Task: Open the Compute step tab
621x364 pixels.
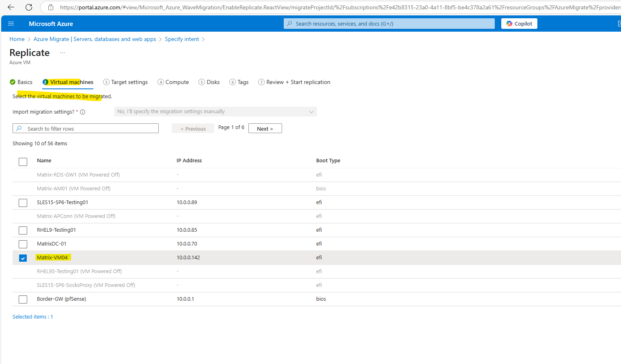Action: 173,82
